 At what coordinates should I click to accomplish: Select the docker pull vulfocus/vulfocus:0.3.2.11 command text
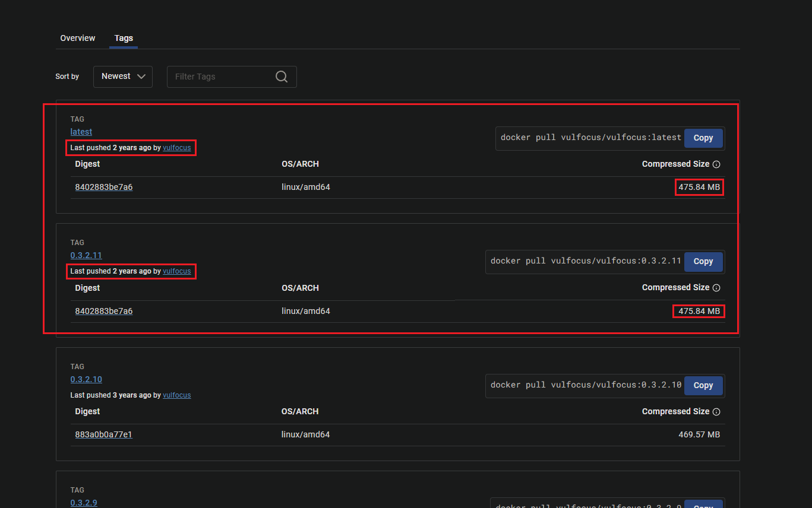tap(586, 261)
